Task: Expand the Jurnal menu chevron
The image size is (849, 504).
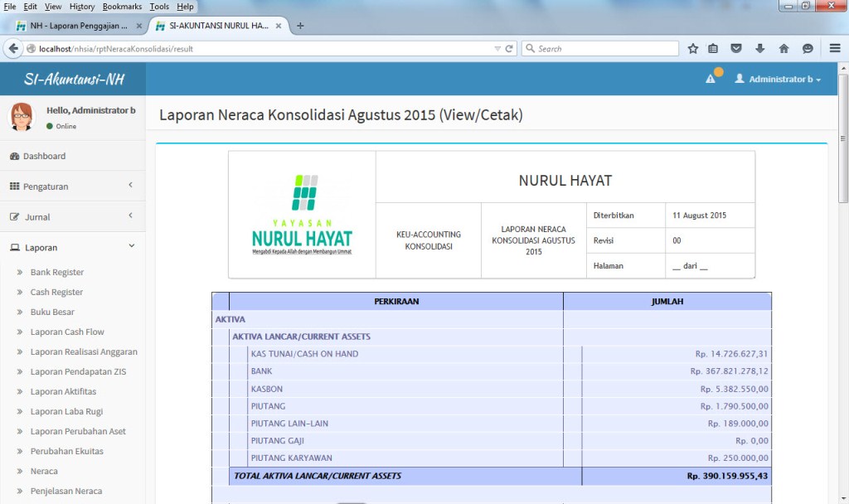Action: pyautogui.click(x=130, y=216)
